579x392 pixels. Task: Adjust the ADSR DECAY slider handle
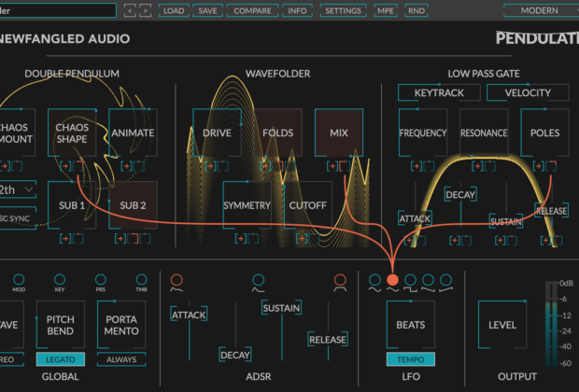[235, 355]
